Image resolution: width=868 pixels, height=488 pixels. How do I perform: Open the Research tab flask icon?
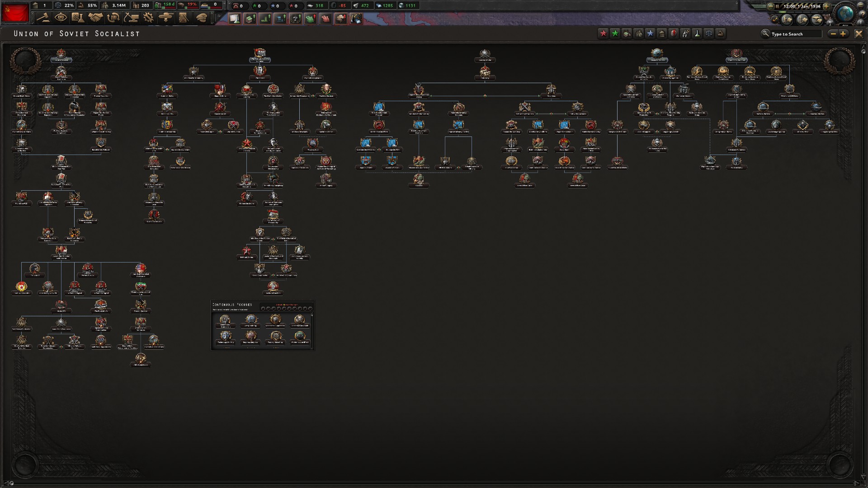coord(77,18)
